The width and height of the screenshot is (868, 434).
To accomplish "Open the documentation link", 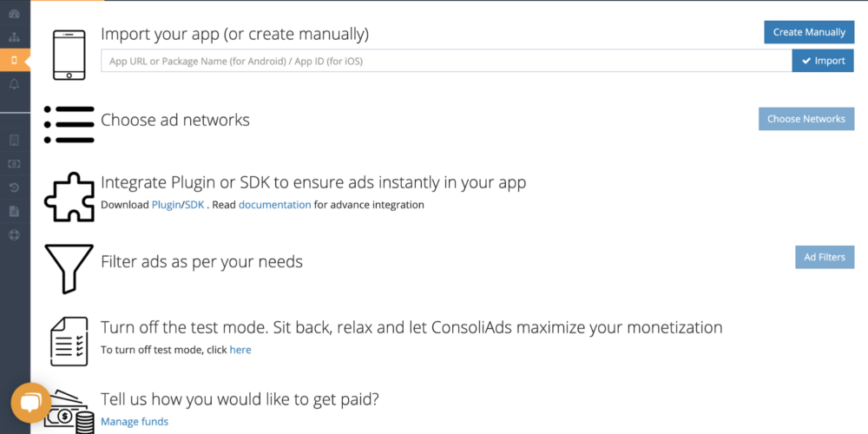I will [274, 205].
